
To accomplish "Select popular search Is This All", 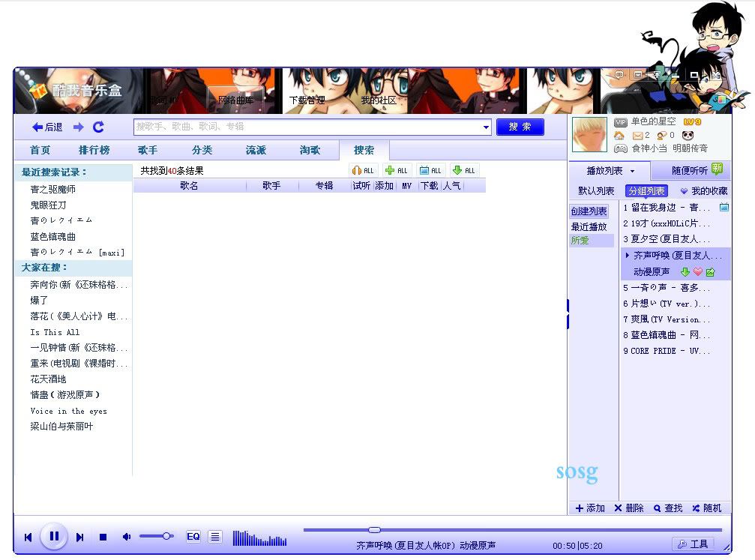I will point(55,332).
